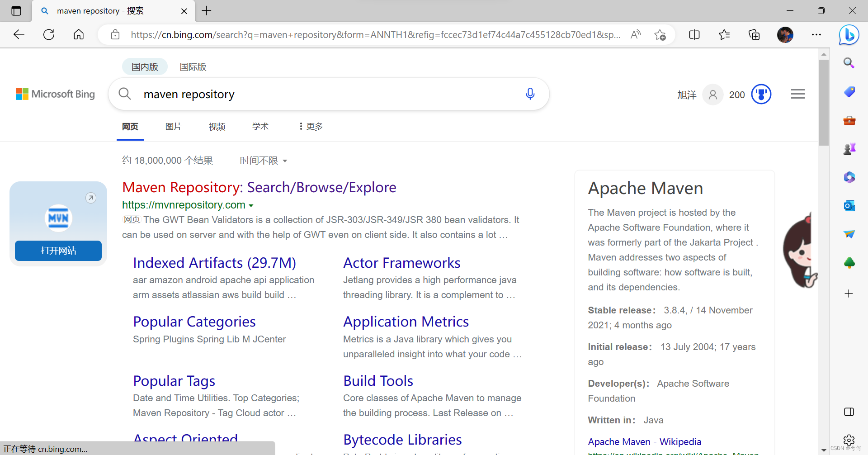Image resolution: width=868 pixels, height=455 pixels.
Task: Open the sidebar Microsoft 365 icon
Action: pyautogui.click(x=849, y=177)
